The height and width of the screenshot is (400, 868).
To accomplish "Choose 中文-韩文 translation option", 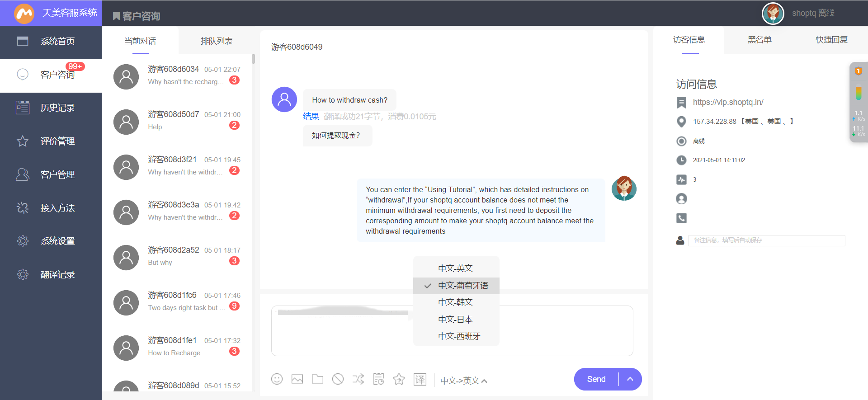I will click(455, 302).
